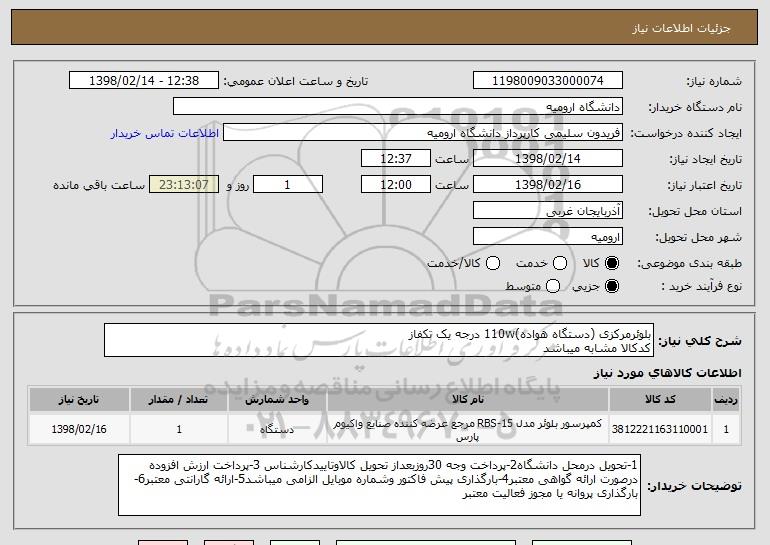This screenshot has height=545, width=770.
Task: Click the product name cell RBS-15
Action: pyautogui.click(x=468, y=429)
